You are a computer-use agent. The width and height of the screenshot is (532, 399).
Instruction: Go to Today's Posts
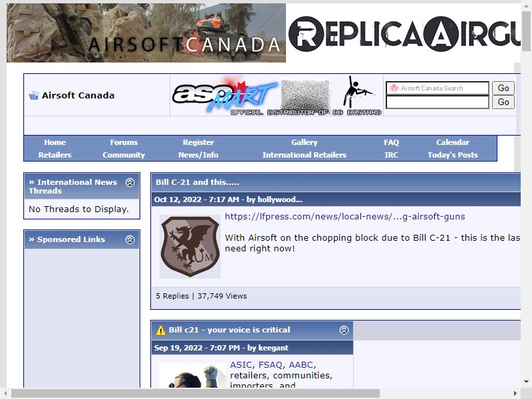pos(453,155)
